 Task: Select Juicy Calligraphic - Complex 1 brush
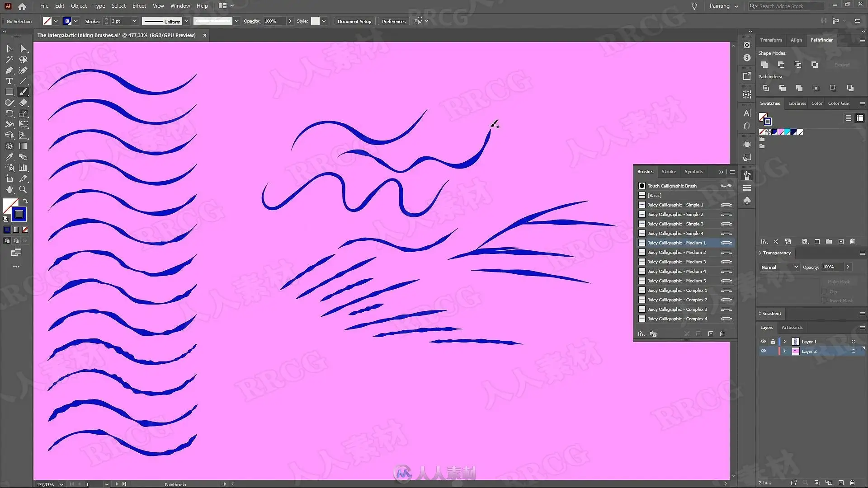tap(685, 291)
